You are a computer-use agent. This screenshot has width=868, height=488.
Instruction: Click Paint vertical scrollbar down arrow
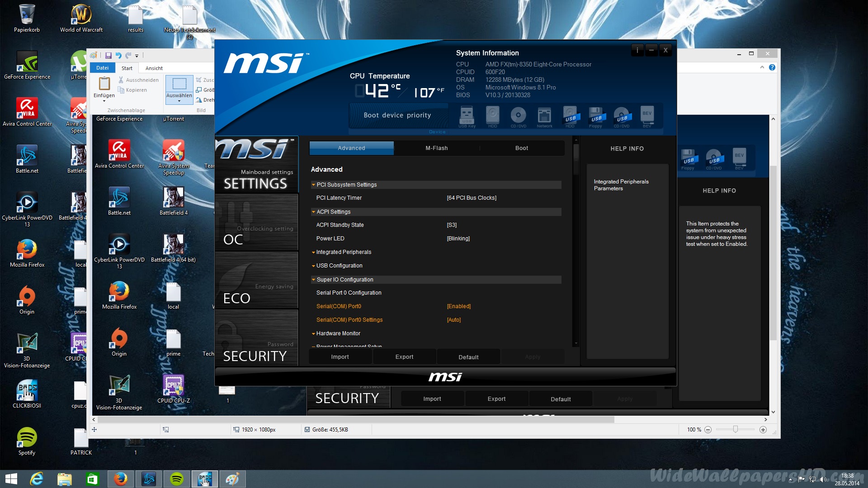pos(773,412)
